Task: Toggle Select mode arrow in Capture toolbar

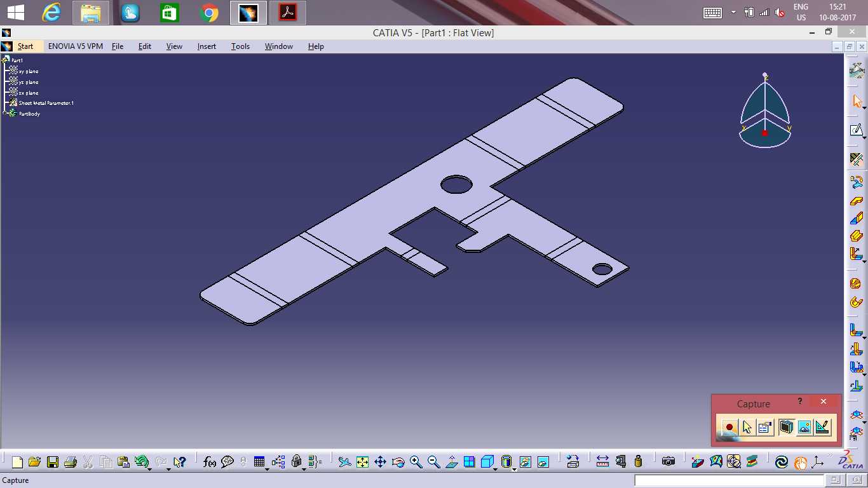Action: pyautogui.click(x=747, y=428)
